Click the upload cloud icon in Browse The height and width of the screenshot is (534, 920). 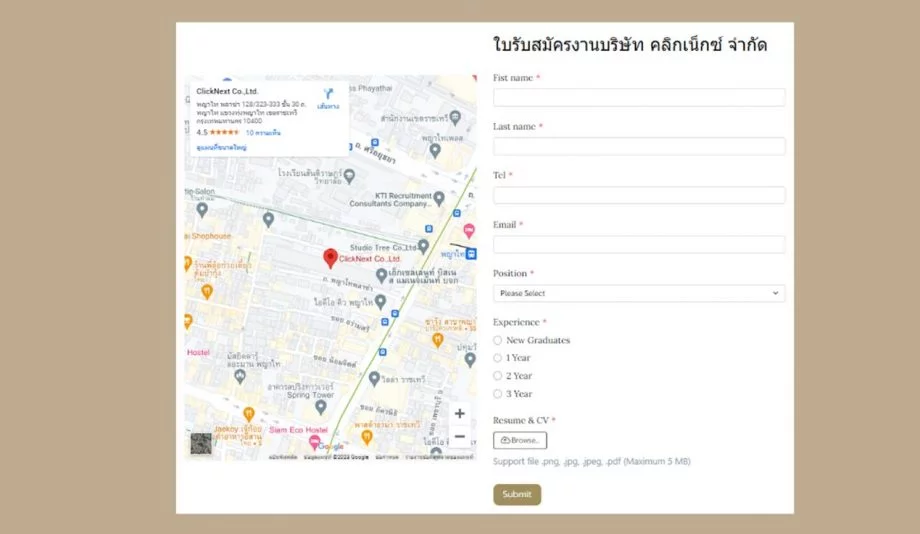coord(505,440)
